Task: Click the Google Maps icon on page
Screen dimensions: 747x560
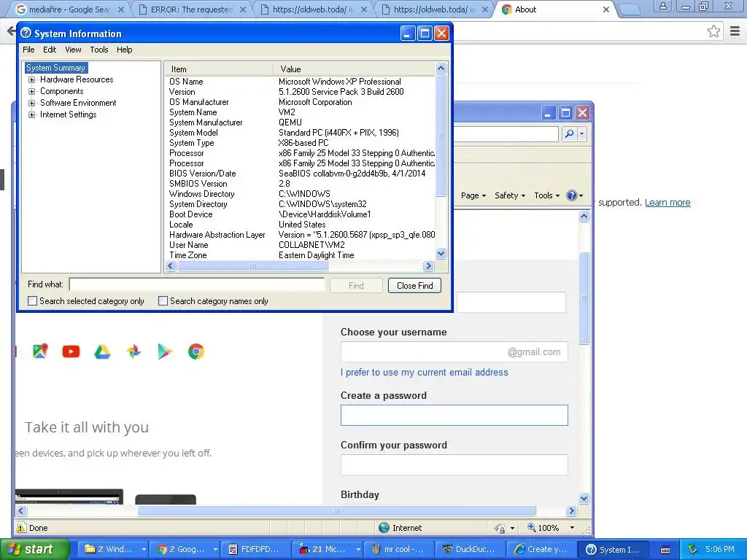Action: point(41,351)
